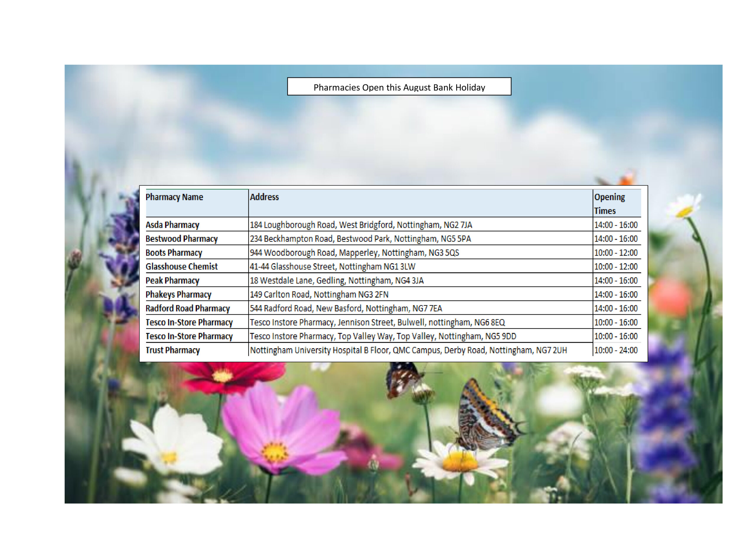Click the title 'Pharmacies Open this August Bank Holiday'
This screenshot has width=756, height=535.
(x=399, y=87)
